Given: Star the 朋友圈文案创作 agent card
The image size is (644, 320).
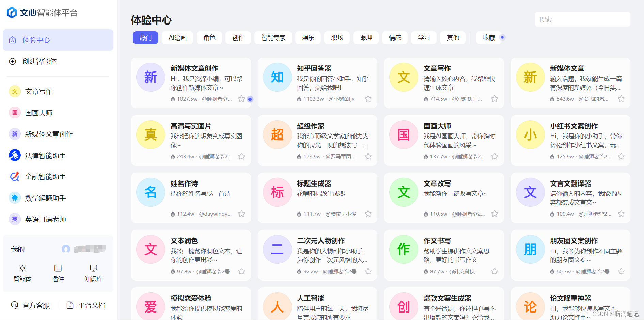Looking at the screenshot, I should (621, 271).
